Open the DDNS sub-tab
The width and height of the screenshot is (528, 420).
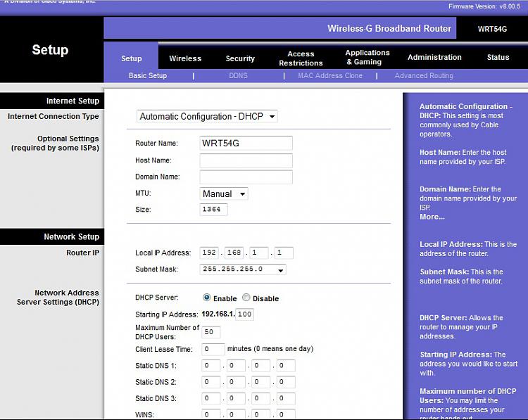click(238, 76)
